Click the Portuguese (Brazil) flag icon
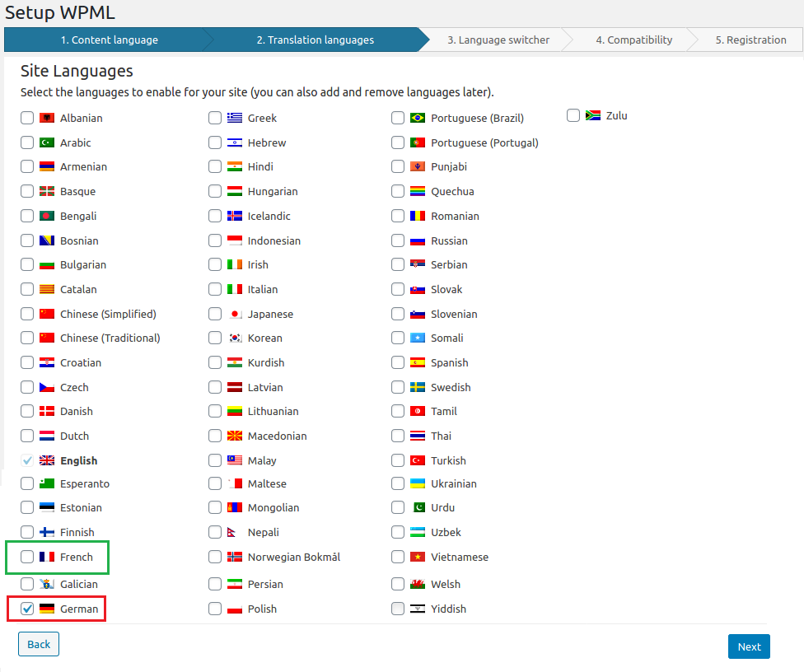Screen dimensions: 804x672 coord(418,119)
